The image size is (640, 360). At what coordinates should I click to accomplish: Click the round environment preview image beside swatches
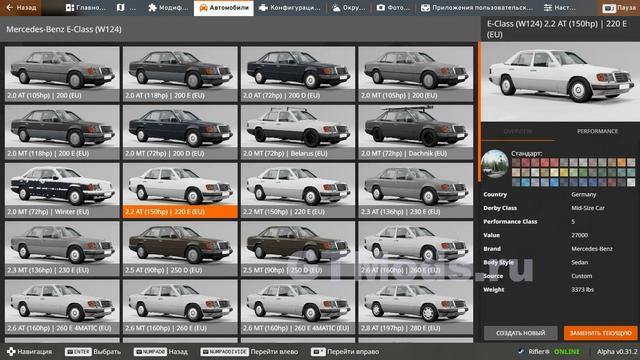point(495,164)
